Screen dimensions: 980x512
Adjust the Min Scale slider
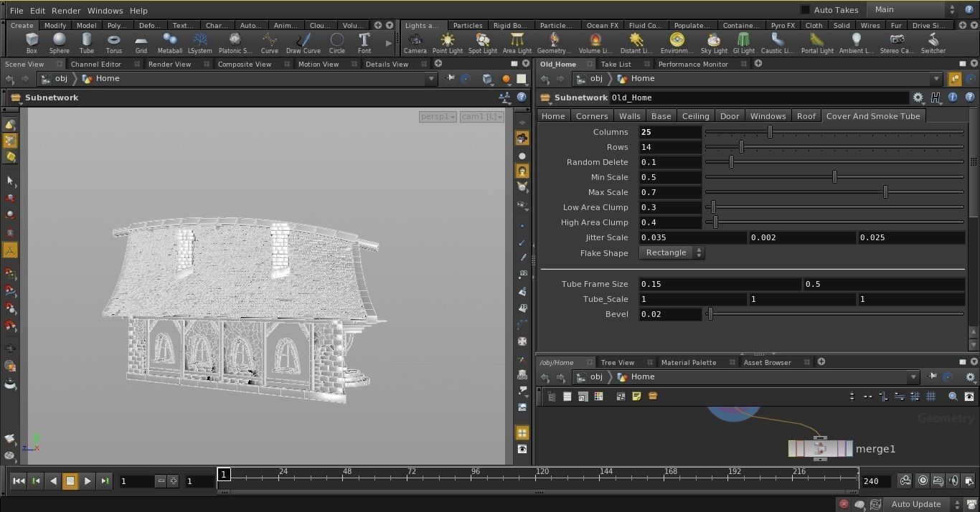[x=834, y=177]
